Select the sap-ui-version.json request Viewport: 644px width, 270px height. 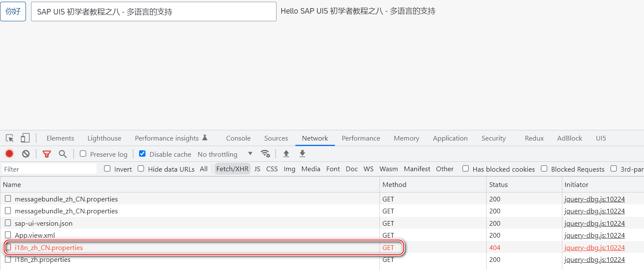[x=43, y=223]
